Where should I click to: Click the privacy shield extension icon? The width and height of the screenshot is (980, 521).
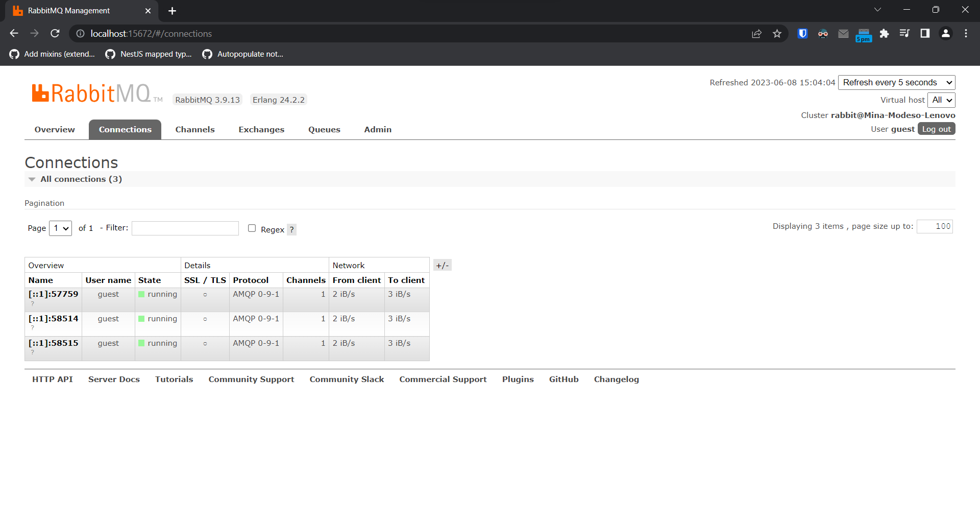(x=802, y=33)
